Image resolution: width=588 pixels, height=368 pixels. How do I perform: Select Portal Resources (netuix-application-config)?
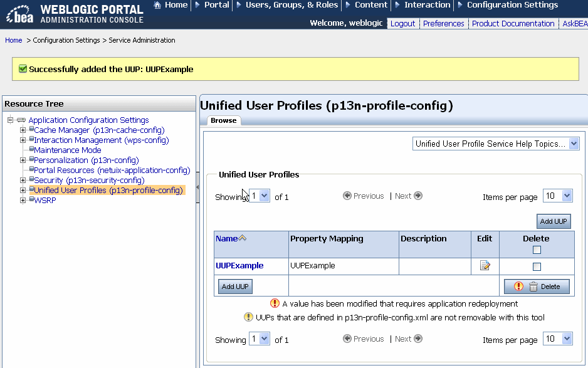click(112, 171)
